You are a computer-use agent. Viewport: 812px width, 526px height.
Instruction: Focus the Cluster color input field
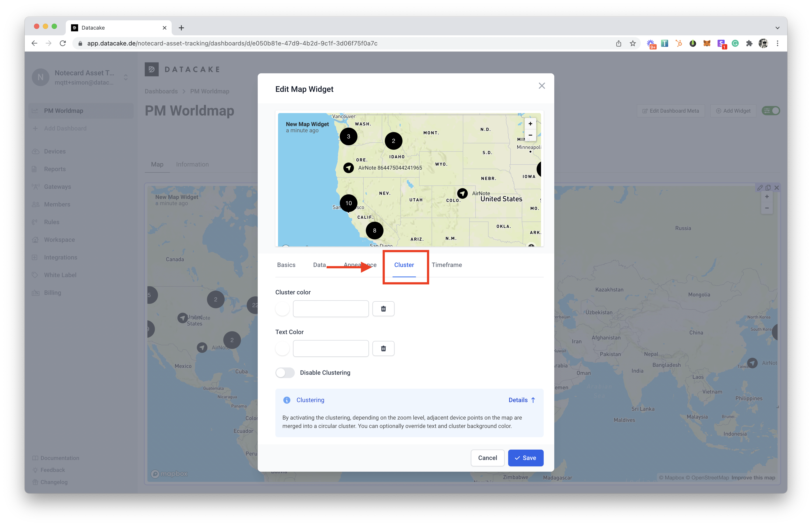[331, 308]
